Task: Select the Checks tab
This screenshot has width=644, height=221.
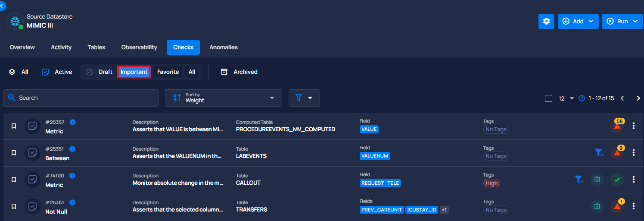Action: 183,47
